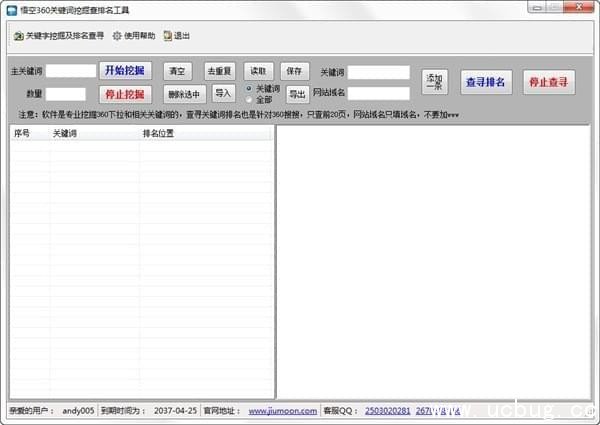The height and width of the screenshot is (425, 600).
Task: Stop mining with 停止挖掘 button
Action: pos(125,94)
